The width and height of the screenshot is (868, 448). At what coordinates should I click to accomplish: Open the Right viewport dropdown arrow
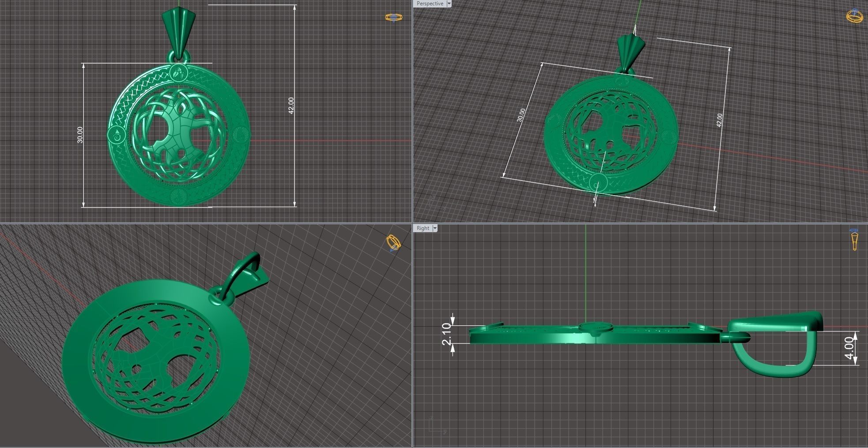pos(435,228)
